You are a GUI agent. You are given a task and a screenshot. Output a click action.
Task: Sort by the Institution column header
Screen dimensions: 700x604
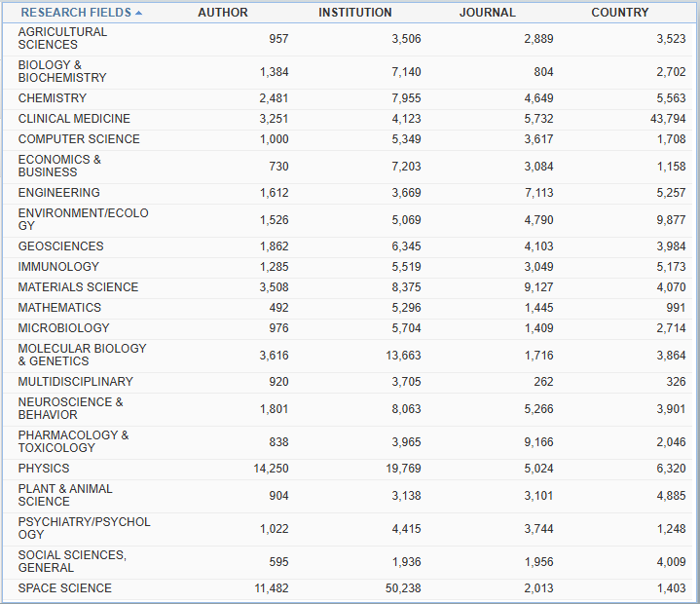point(355,13)
